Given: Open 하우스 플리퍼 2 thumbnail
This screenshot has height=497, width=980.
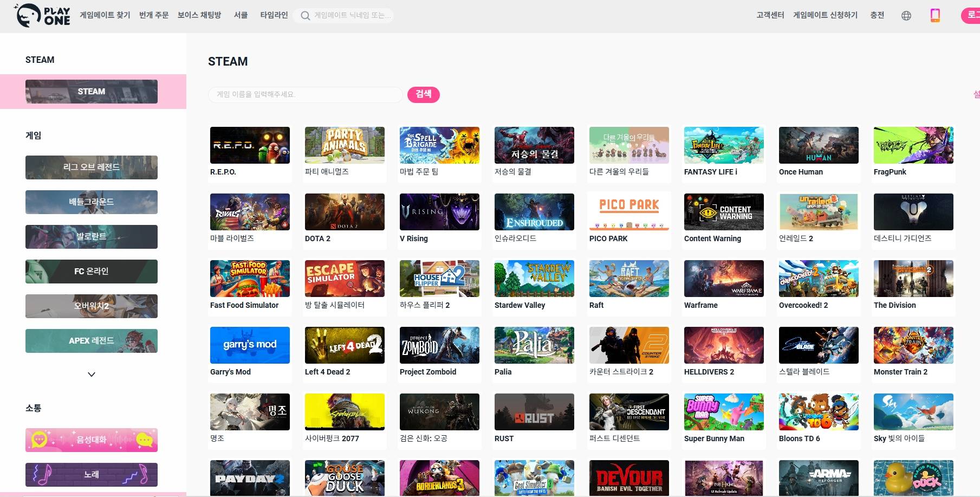Looking at the screenshot, I should point(439,279).
